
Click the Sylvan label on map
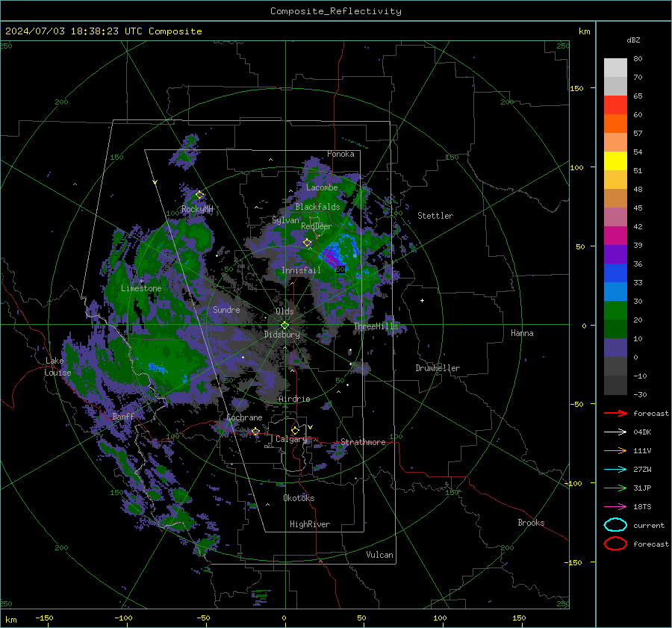(285, 220)
